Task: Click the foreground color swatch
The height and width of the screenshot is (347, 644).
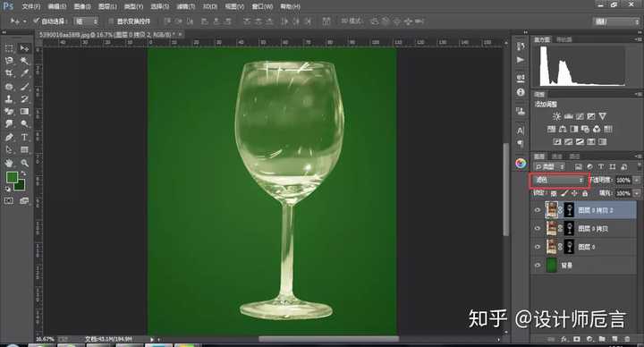Action: (12, 177)
